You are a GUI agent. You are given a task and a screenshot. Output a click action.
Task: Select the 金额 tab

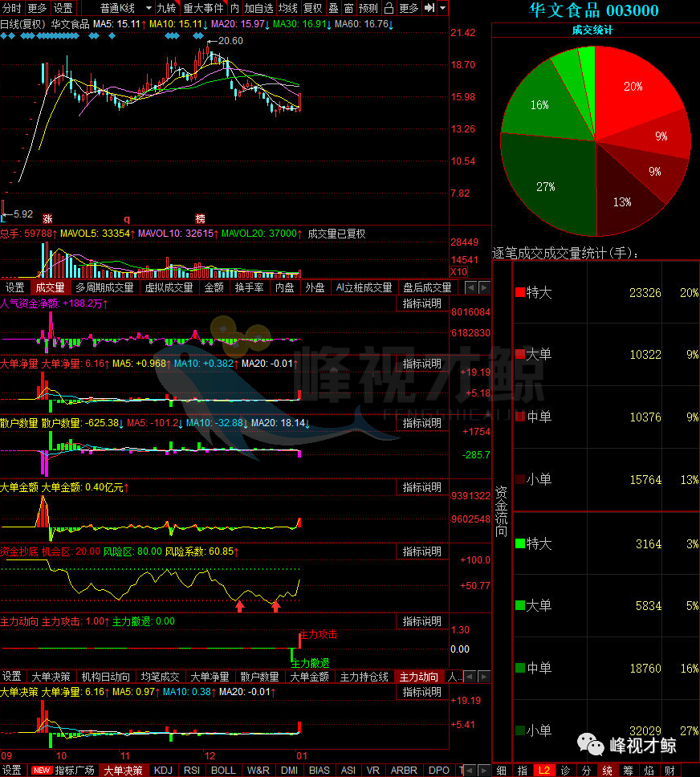click(214, 287)
